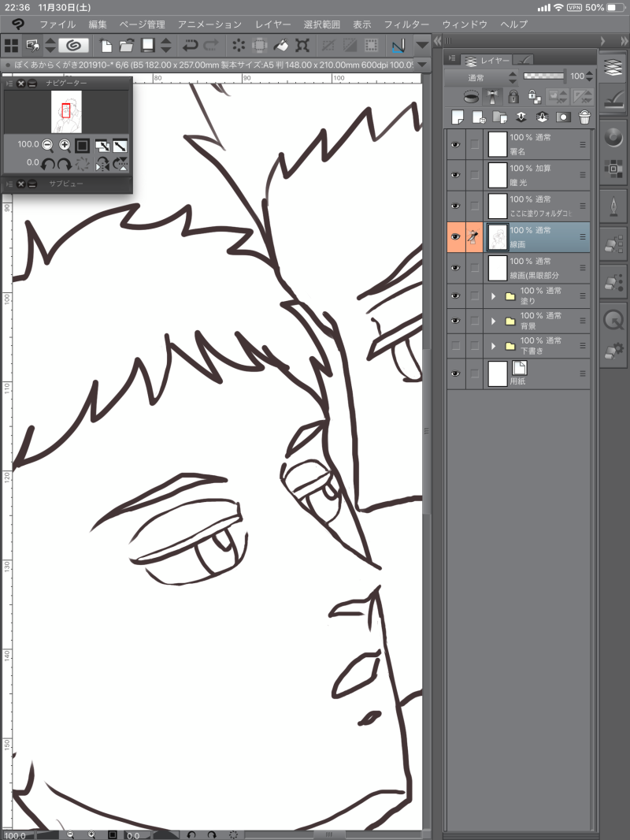
Task: Open ヘルプ menu
Action: tap(514, 24)
